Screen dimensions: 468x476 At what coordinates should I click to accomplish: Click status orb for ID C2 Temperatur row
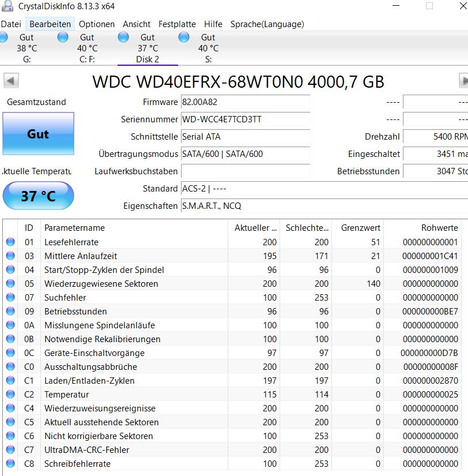tap(10, 394)
